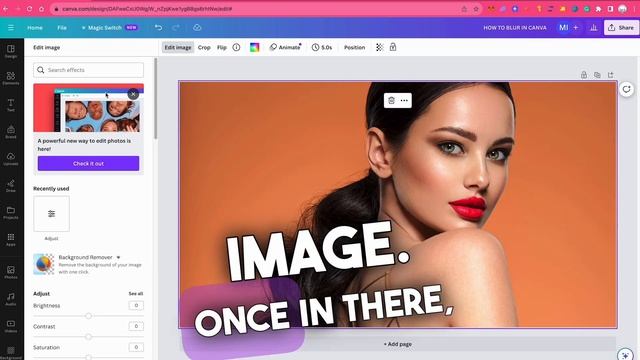Open the 5.0s duration setting
This screenshot has height=360, width=640.
tap(322, 47)
